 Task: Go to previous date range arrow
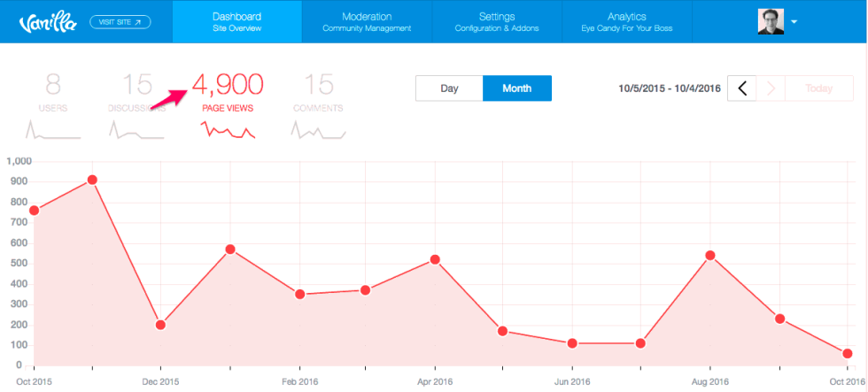[x=742, y=88]
